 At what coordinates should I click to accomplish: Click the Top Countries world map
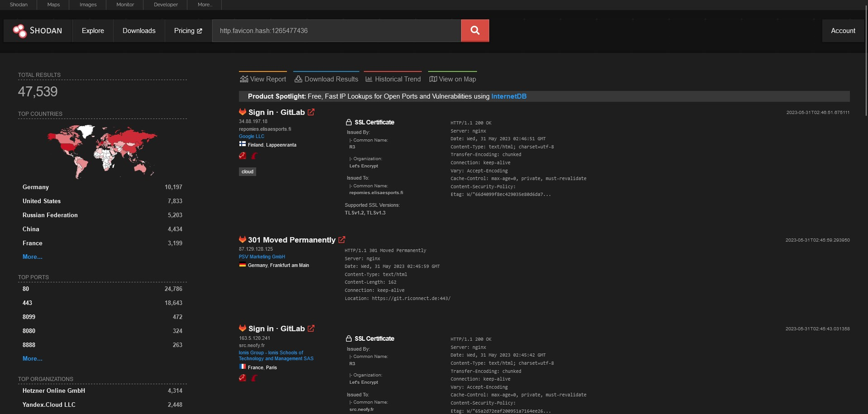click(103, 151)
